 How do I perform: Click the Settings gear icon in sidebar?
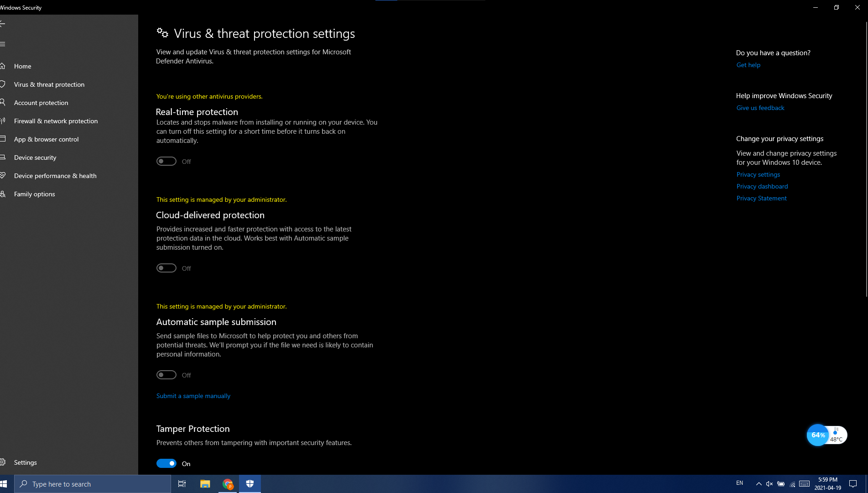point(2,462)
